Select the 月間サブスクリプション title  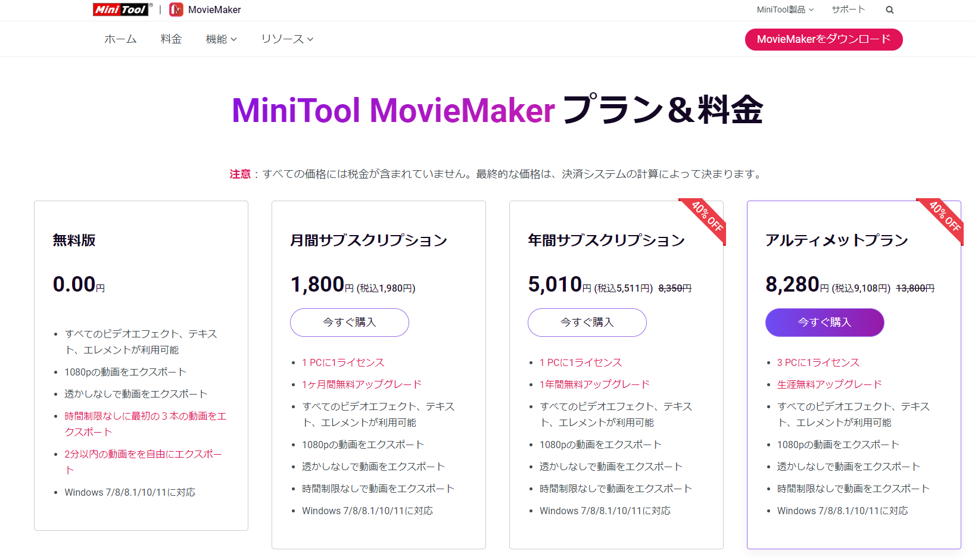[369, 240]
